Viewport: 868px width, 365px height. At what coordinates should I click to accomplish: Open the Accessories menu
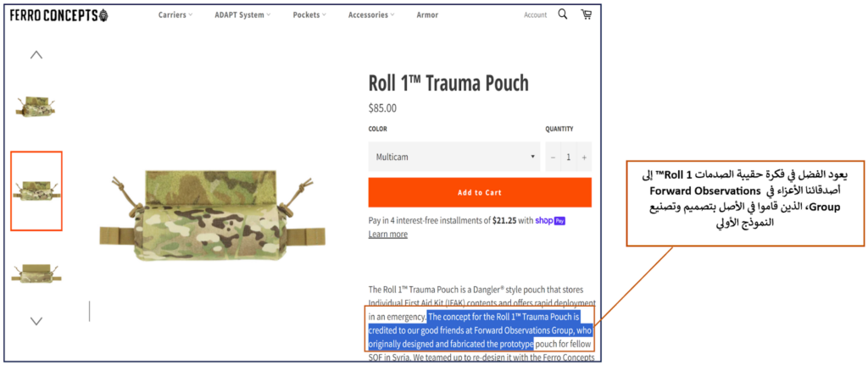point(371,15)
